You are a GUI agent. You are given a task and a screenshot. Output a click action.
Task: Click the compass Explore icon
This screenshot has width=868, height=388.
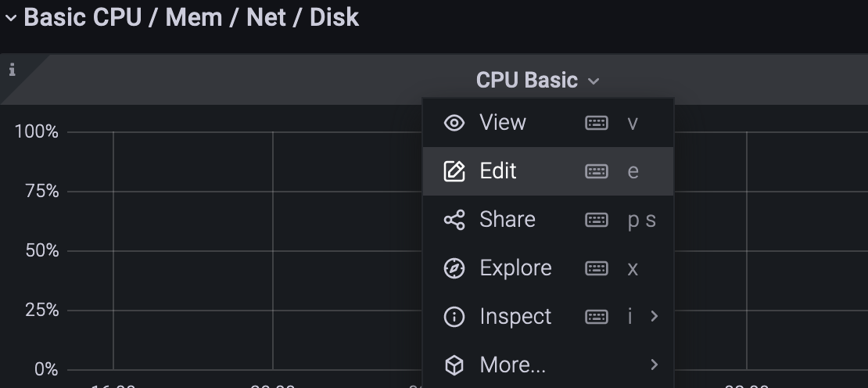[x=454, y=268]
